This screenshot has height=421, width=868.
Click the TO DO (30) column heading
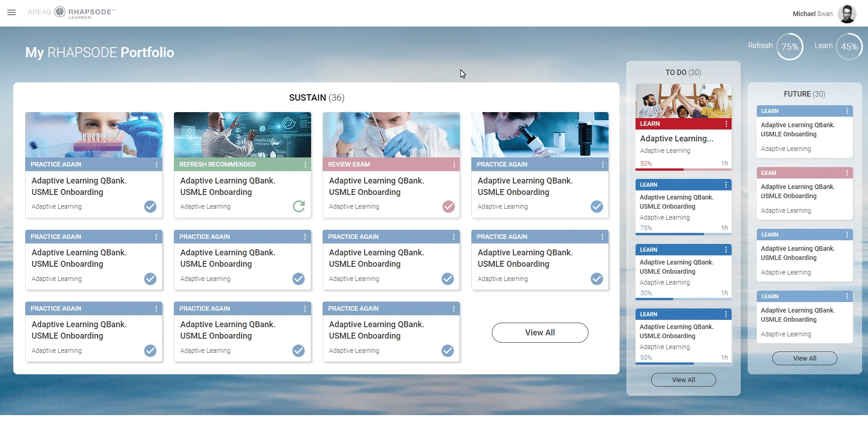coord(683,72)
